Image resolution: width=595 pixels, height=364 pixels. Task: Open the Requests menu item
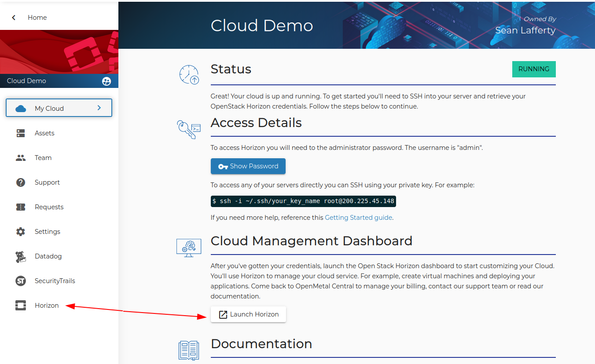coord(49,207)
